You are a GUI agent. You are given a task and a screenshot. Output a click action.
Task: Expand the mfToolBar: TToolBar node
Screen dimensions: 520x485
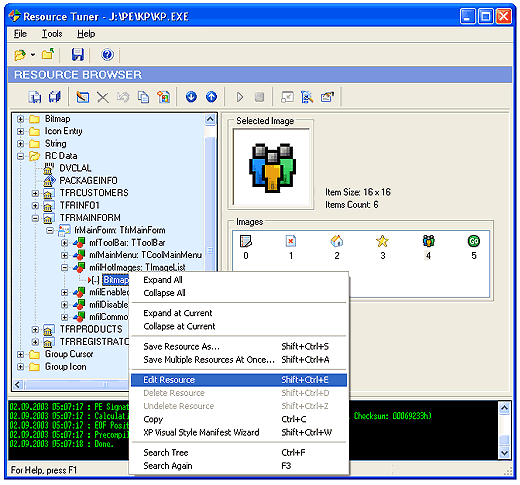click(64, 243)
